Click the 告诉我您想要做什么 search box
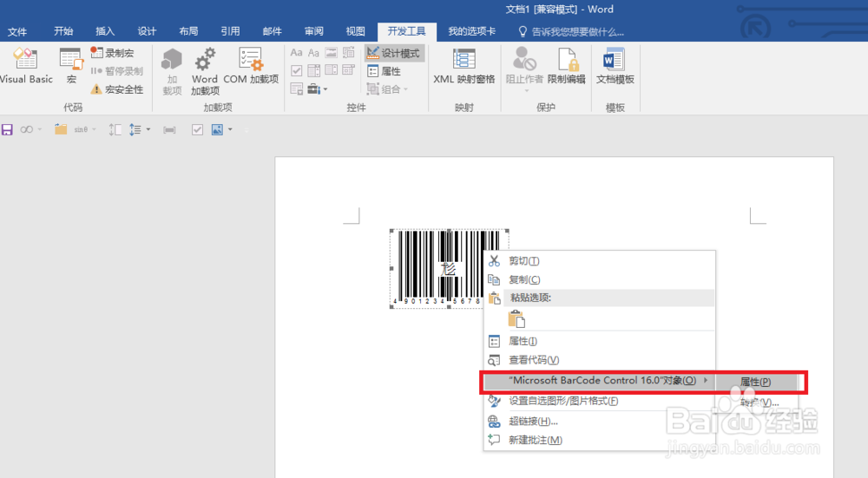The height and width of the screenshot is (478, 868). coord(571,31)
